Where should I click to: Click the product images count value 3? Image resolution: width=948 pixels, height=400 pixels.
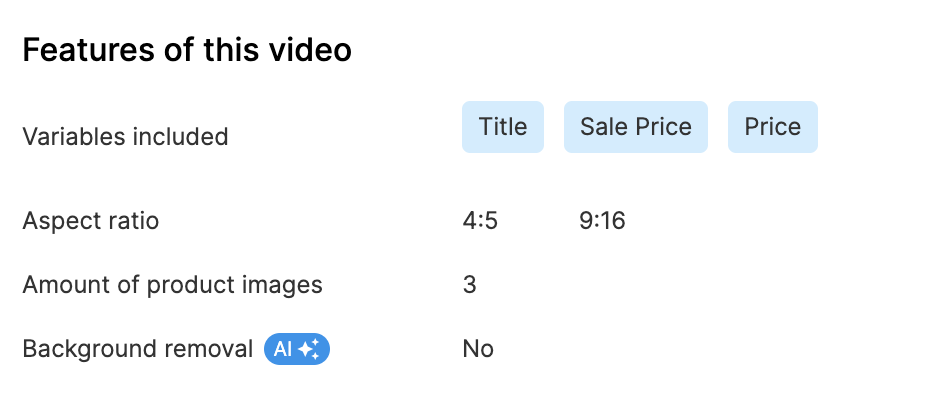[x=470, y=285]
